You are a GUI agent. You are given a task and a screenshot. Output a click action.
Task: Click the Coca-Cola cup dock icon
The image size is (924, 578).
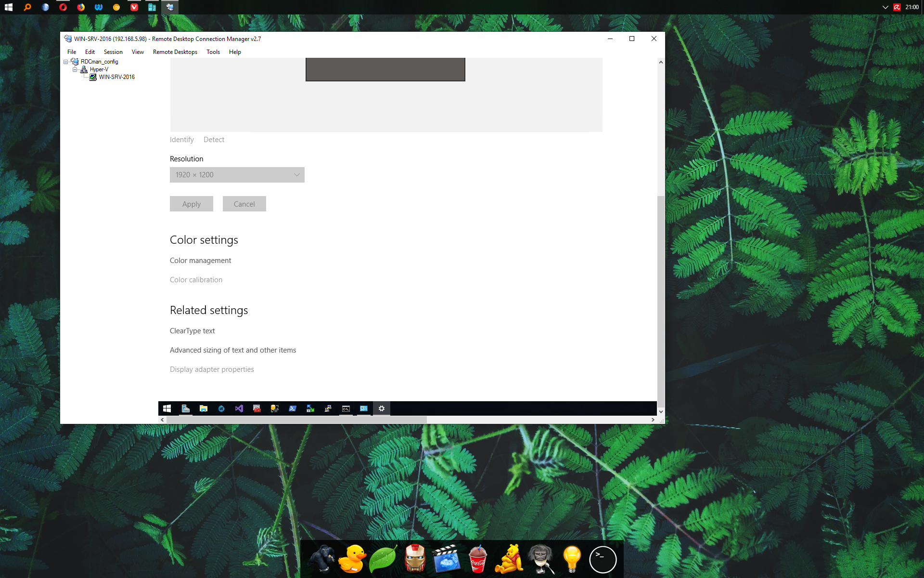pyautogui.click(x=477, y=559)
